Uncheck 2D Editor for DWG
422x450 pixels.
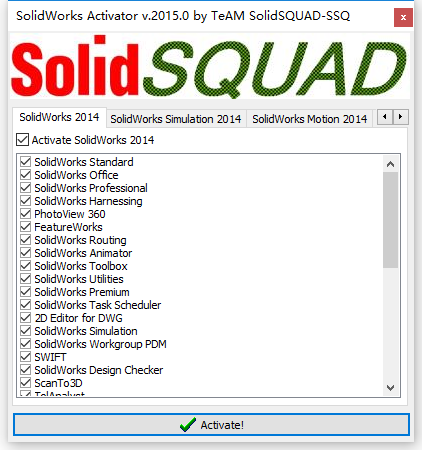26,318
